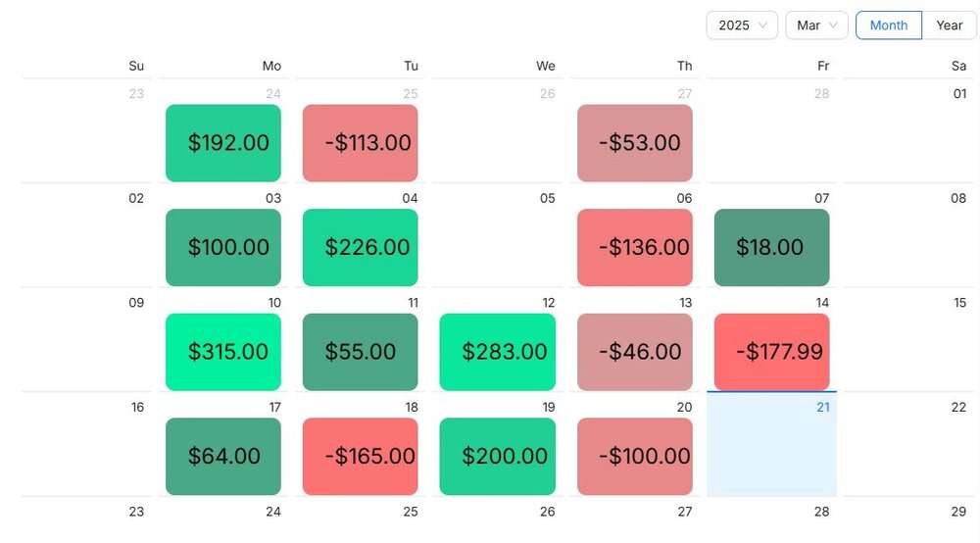
Task: Click the empty March 5 date cell
Action: pos(500,240)
